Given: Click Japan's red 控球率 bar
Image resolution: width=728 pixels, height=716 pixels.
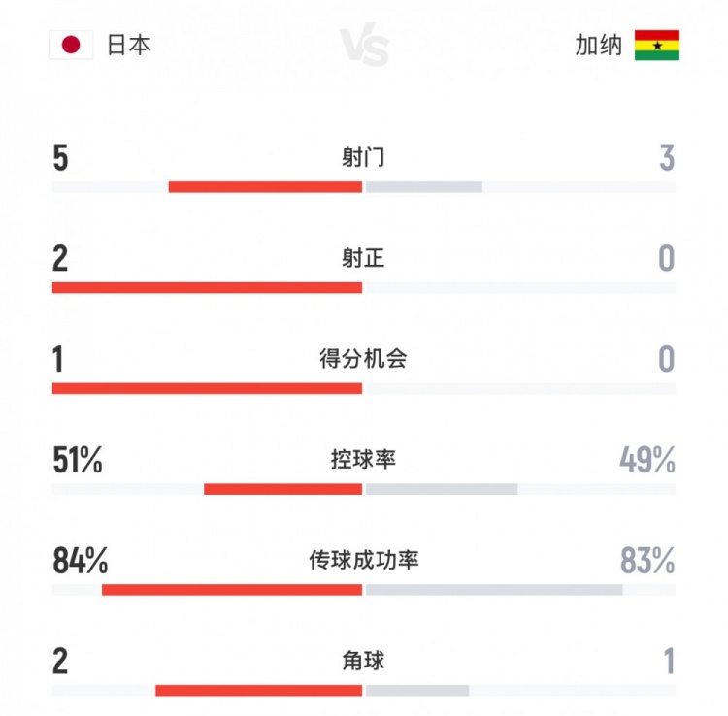Looking at the screenshot, I should tap(282, 489).
